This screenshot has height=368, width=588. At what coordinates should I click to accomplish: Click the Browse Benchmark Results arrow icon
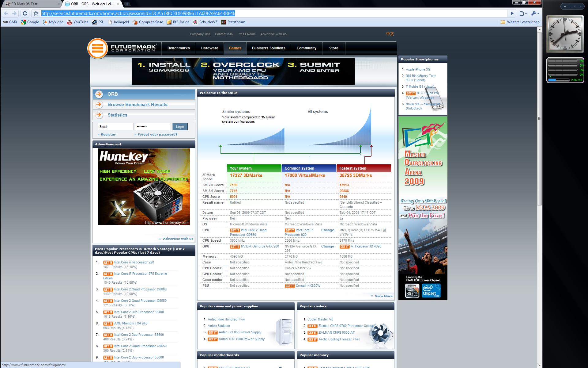[99, 105]
